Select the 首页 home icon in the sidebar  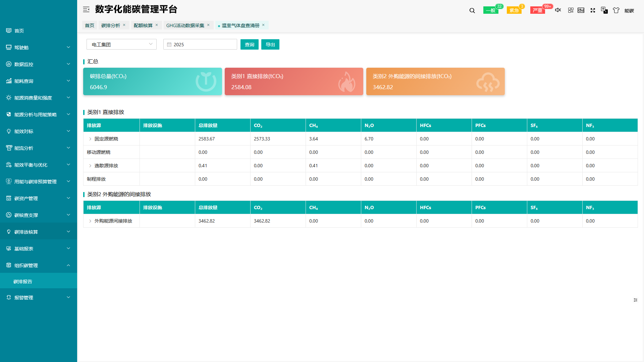8,31
